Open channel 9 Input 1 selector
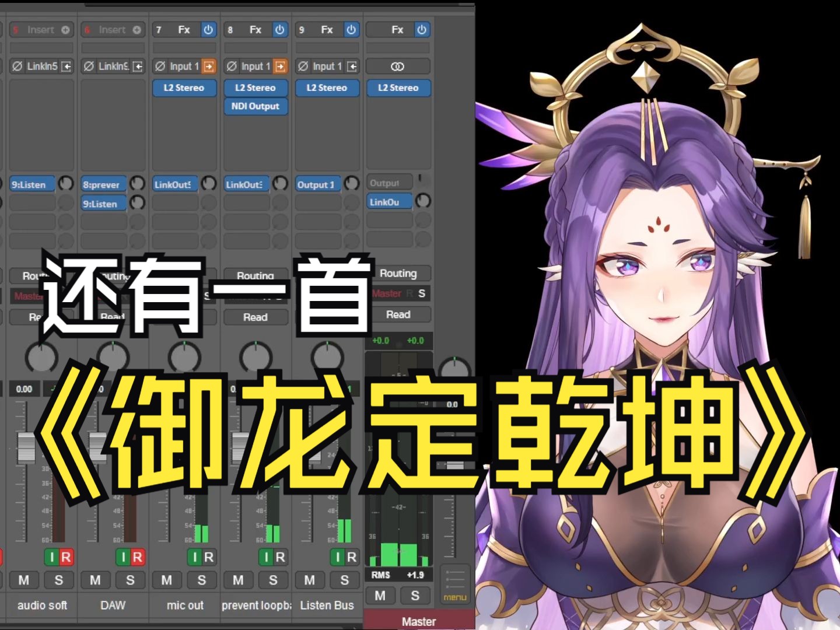Viewport: 840px width, 630px height. 327,66
